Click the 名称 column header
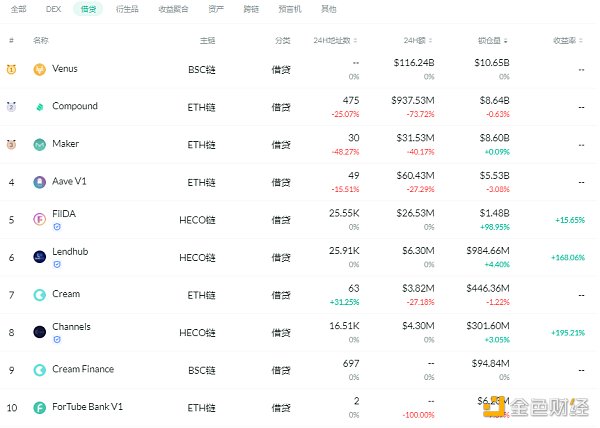Viewport: 600px width, 428px height. click(x=41, y=41)
